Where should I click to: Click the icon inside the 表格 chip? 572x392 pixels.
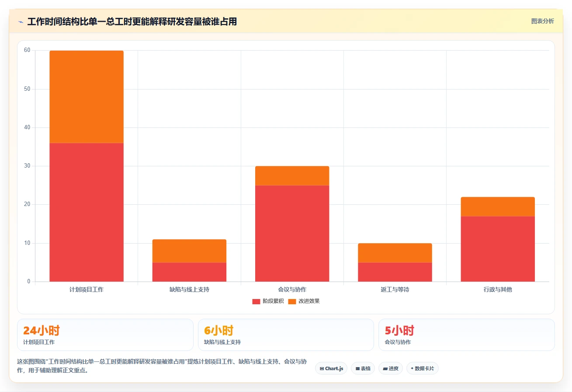coord(357,368)
